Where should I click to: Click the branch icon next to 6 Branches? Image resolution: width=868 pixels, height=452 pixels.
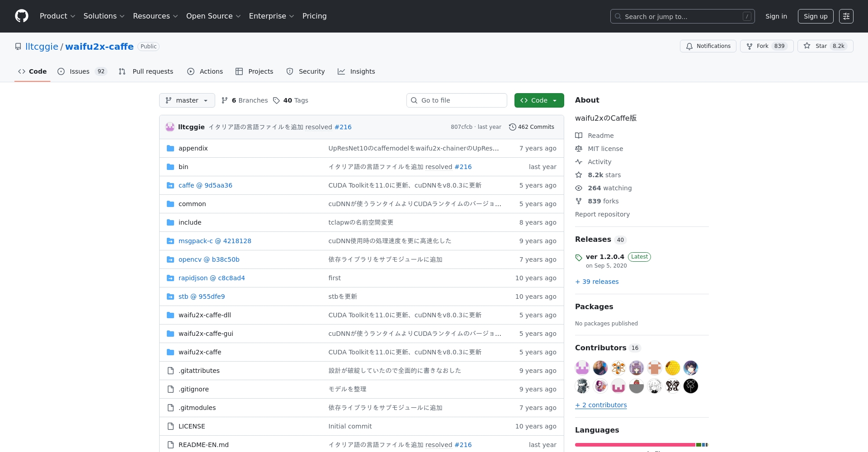click(225, 100)
